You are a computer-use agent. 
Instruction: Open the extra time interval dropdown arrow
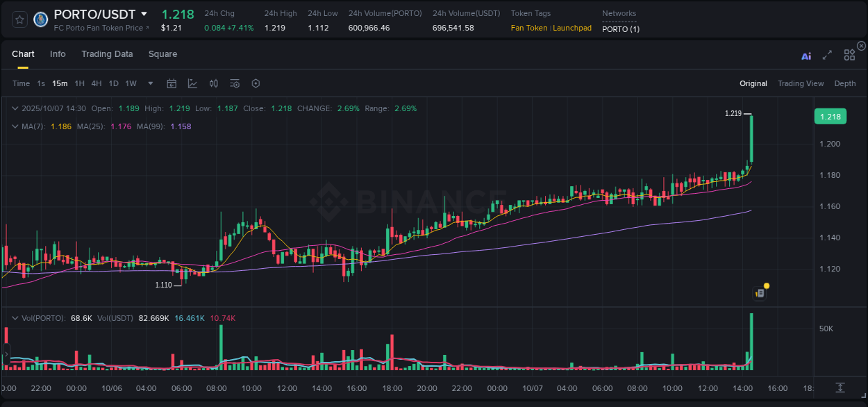click(x=149, y=83)
